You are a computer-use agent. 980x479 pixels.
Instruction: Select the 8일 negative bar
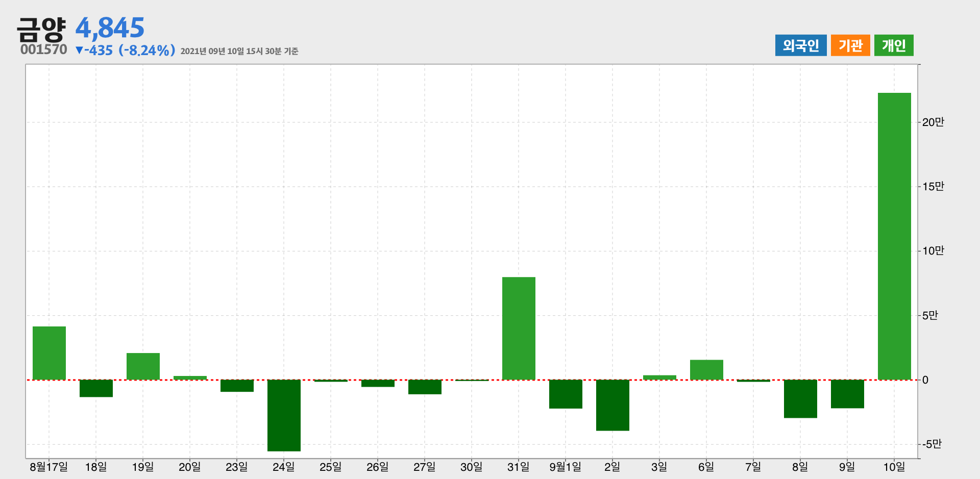pos(800,399)
